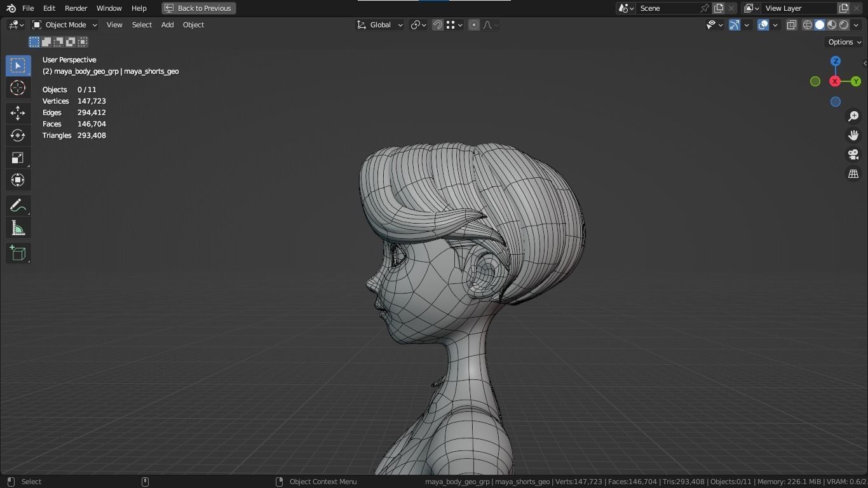The image size is (868, 488).
Task: Open the Edit menu
Action: point(49,8)
